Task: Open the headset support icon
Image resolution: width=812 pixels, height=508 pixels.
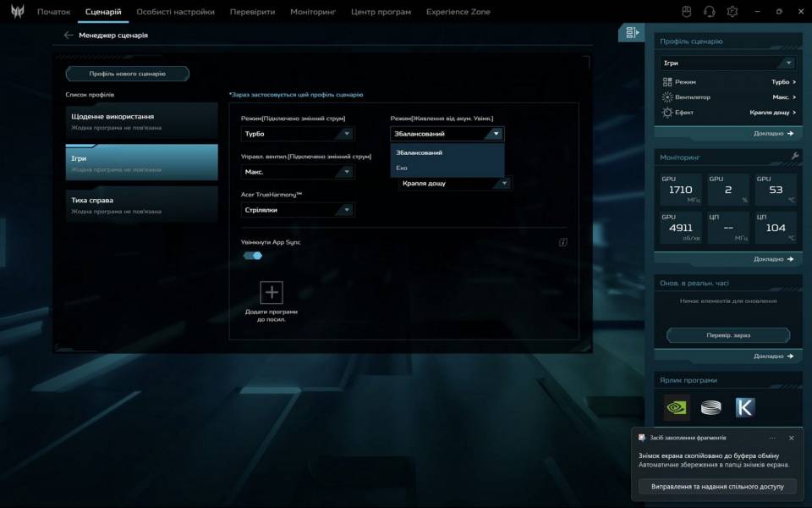Action: [x=710, y=12]
